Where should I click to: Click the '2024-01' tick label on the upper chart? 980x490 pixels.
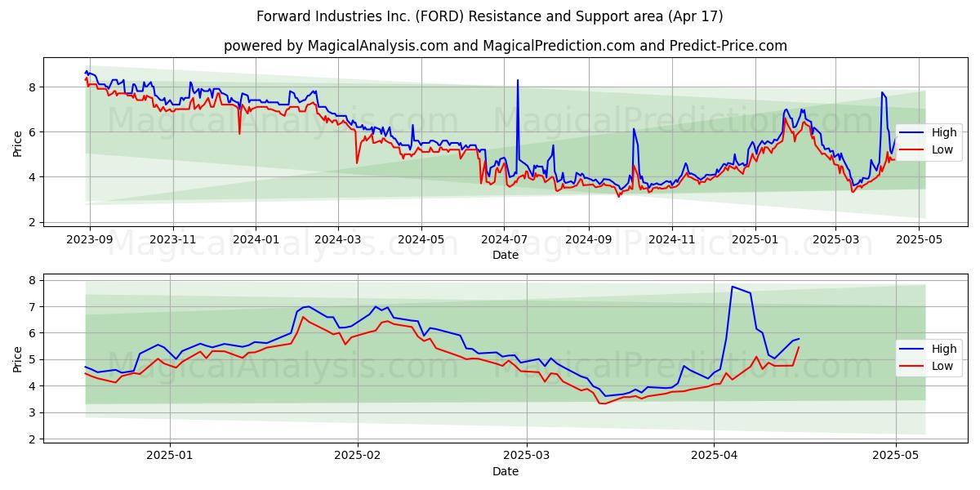tap(256, 240)
